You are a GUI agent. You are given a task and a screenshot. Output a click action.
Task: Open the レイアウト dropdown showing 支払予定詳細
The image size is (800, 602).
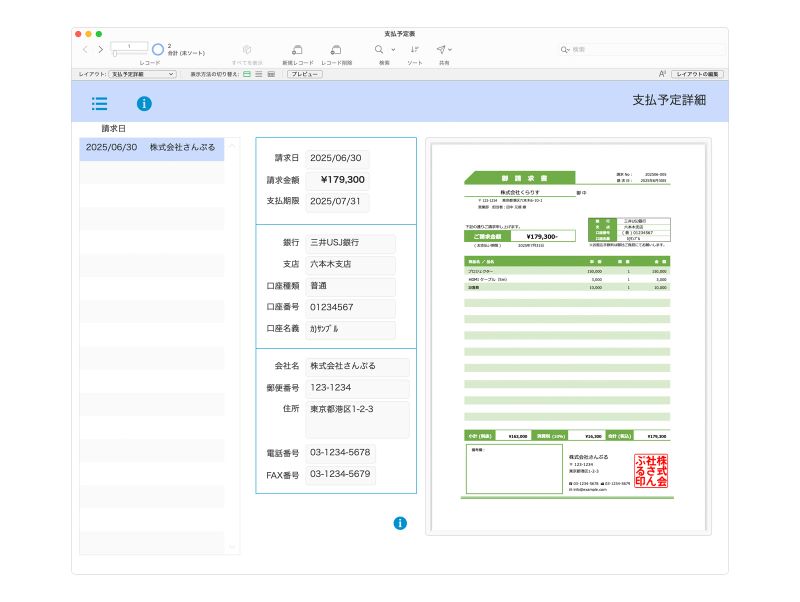142,74
